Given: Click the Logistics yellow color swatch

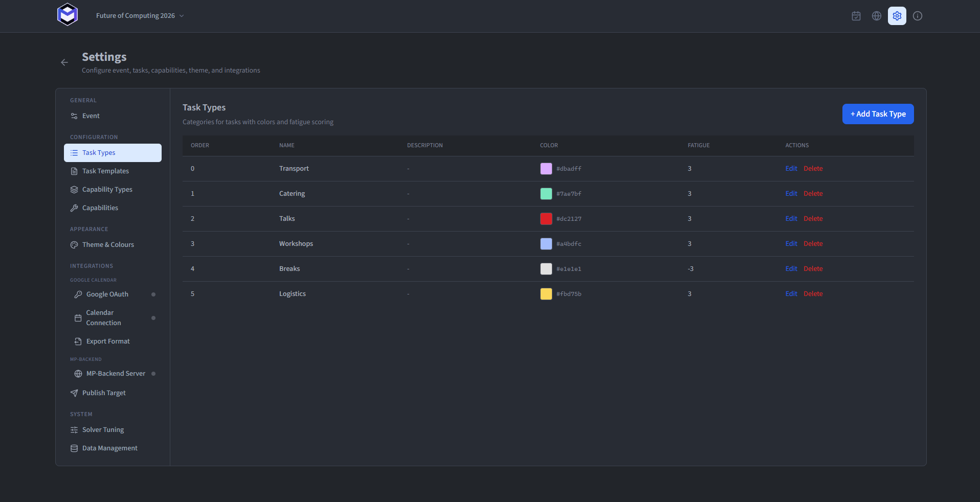Looking at the screenshot, I should click(x=546, y=294).
